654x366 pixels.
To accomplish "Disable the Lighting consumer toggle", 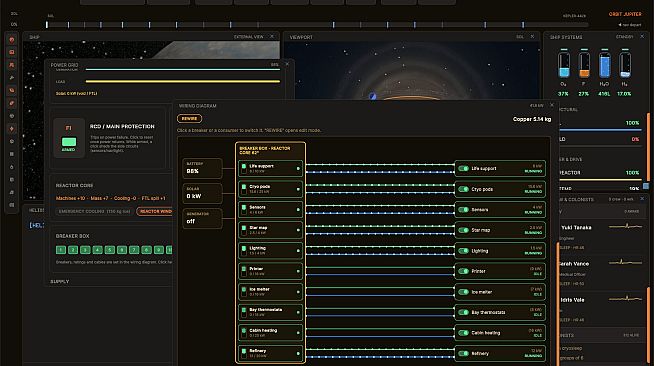I will (x=463, y=251).
